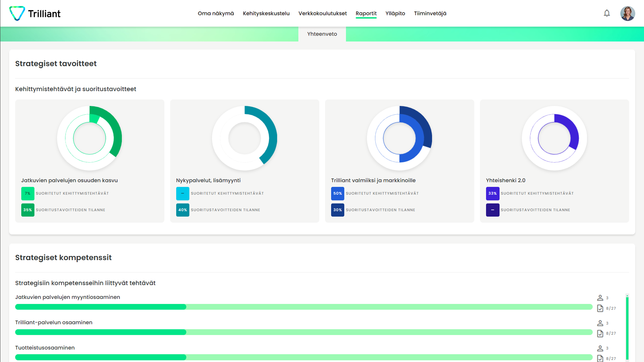Click the Trilliant logo
The image size is (644, 362).
[x=35, y=13]
